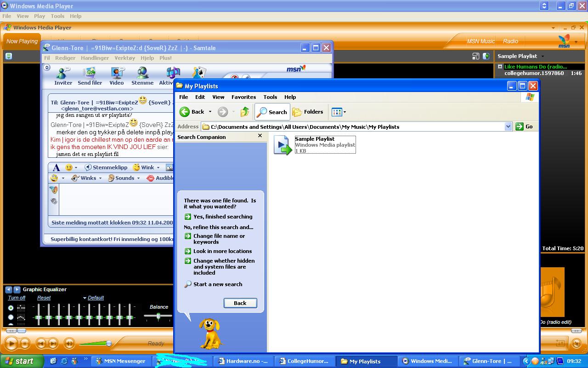Image resolution: width=588 pixels, height=368 pixels.
Task: Toggle the Folders pane button
Action: (x=308, y=112)
